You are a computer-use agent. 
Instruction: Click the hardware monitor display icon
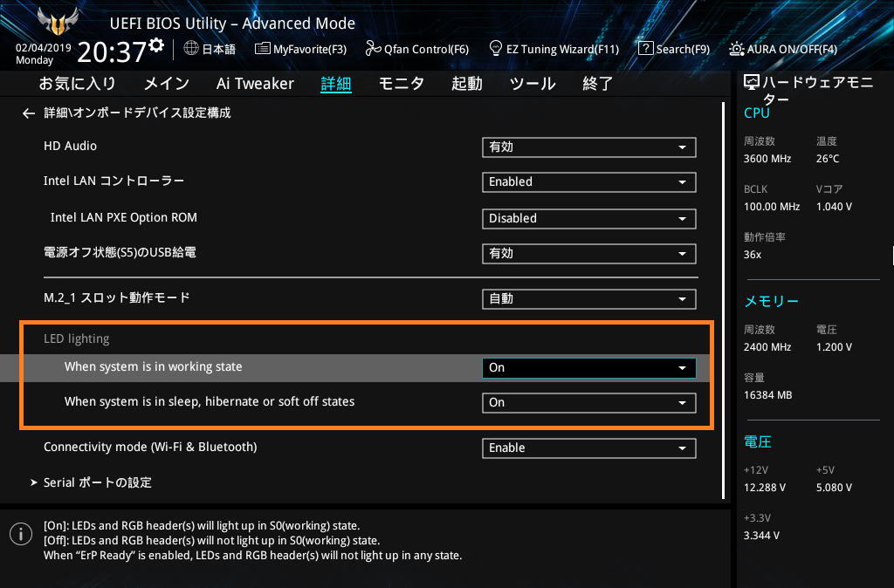click(752, 83)
